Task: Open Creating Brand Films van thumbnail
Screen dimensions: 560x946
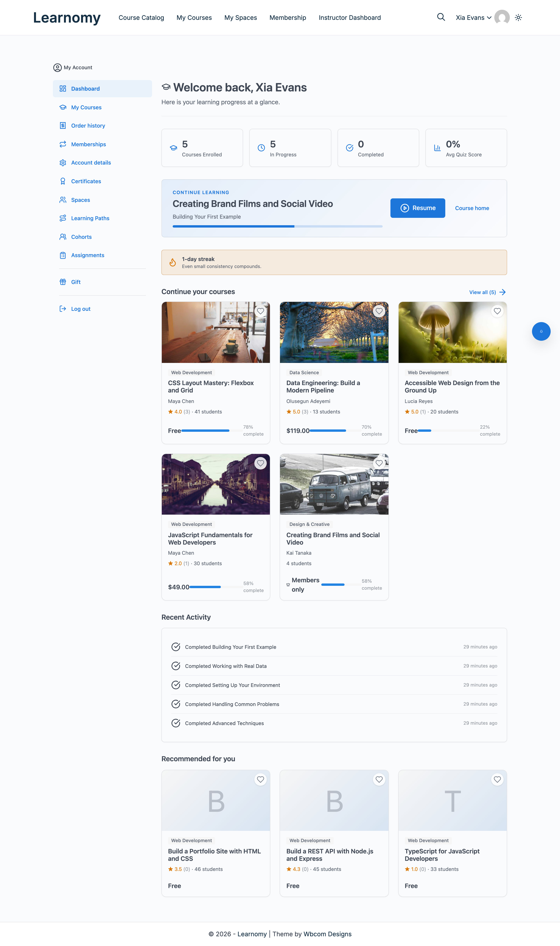Action: (334, 484)
